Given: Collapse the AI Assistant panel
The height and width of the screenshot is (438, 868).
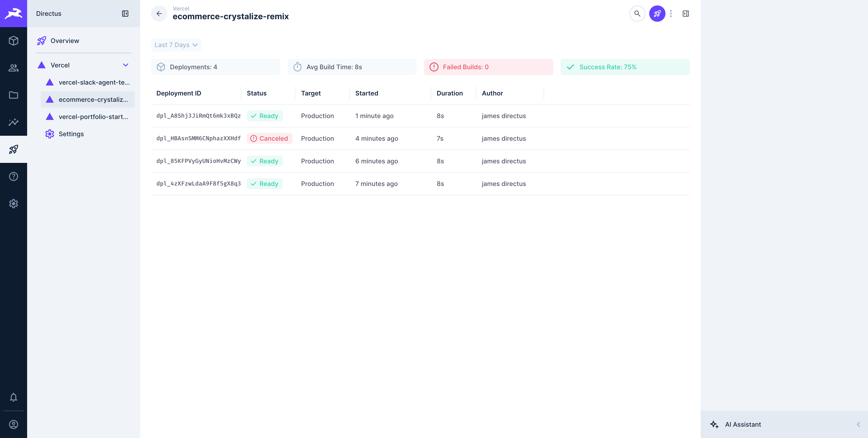Looking at the screenshot, I should click(x=859, y=424).
